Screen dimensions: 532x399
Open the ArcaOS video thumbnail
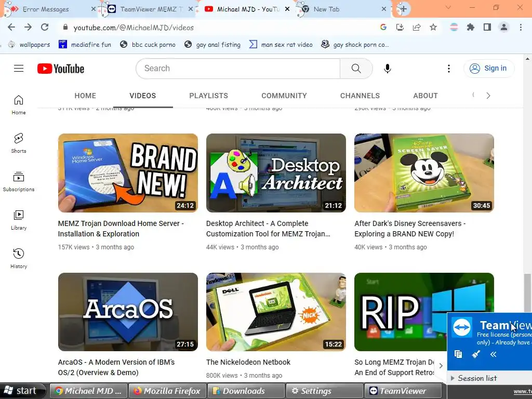[x=128, y=312]
